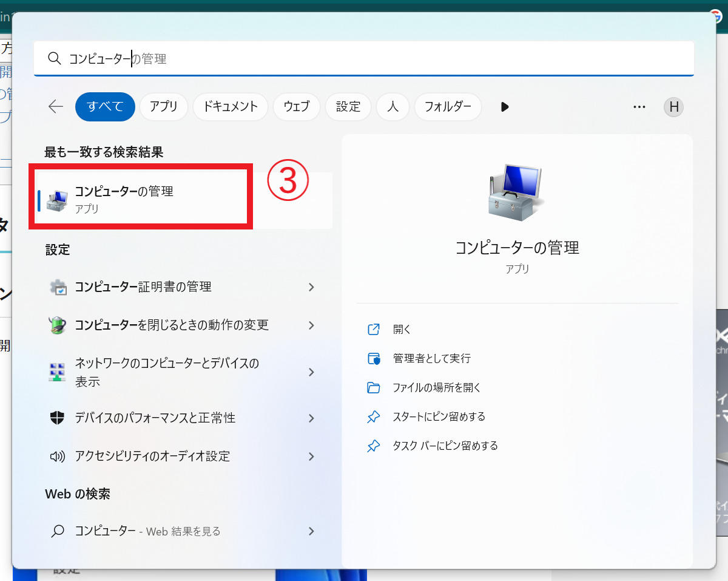Select the アプリ filter tab
Screen dimensions: 728x581
(x=164, y=107)
